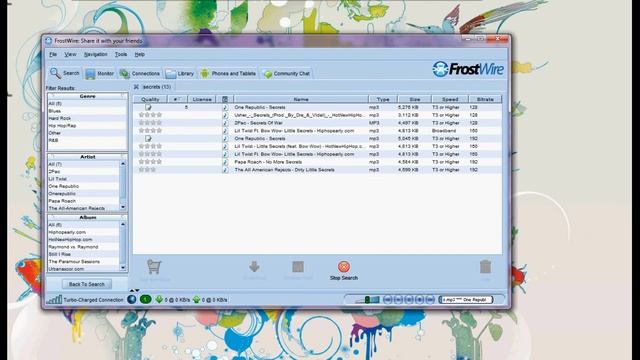Viewport: 640px width, 360px height.
Task: Sort results by the Bitrate column
Action: coord(485,99)
